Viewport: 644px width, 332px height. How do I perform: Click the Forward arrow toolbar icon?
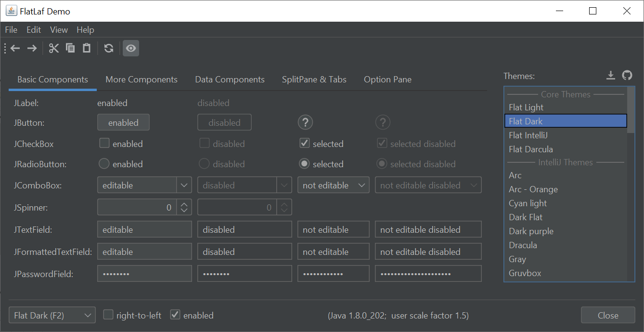[32, 48]
